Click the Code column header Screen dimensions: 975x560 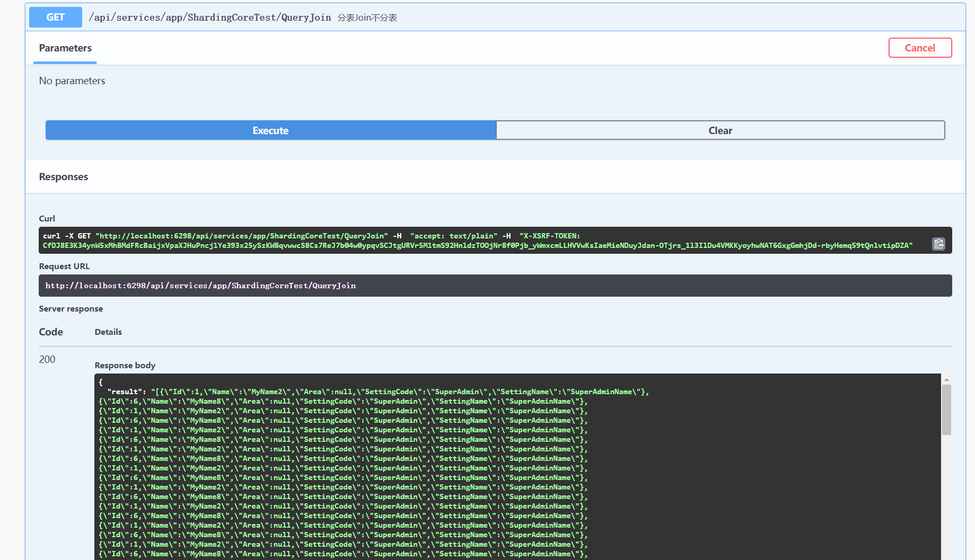click(x=51, y=332)
